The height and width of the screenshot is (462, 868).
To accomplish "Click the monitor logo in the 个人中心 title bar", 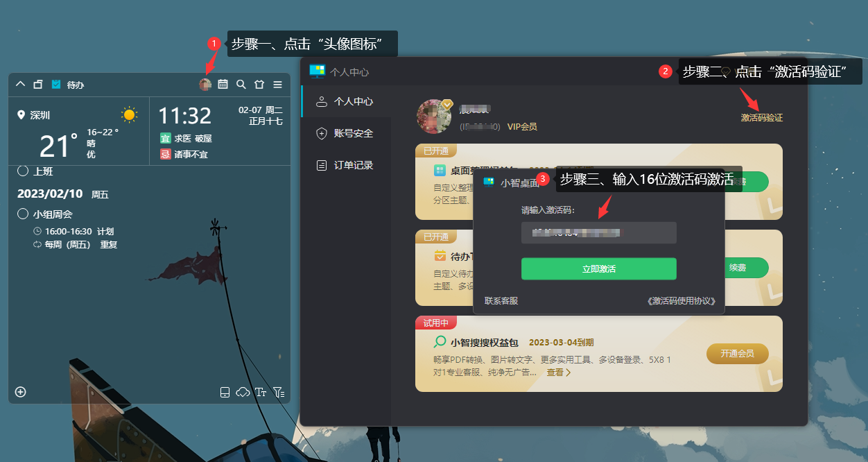I will (x=318, y=71).
